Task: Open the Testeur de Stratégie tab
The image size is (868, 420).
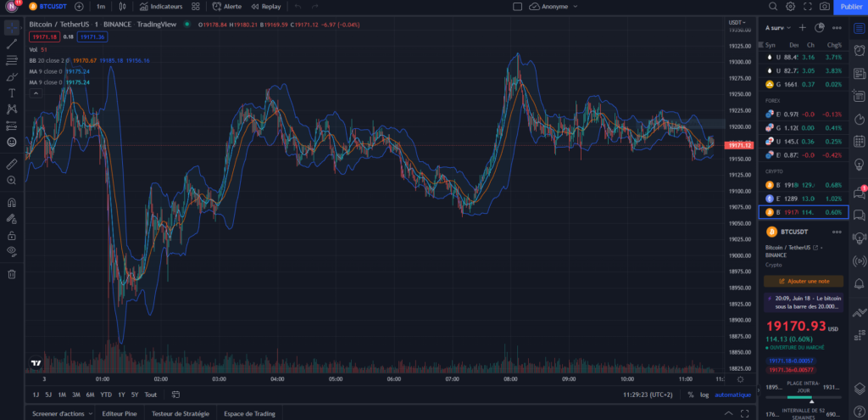Action: coord(181,413)
